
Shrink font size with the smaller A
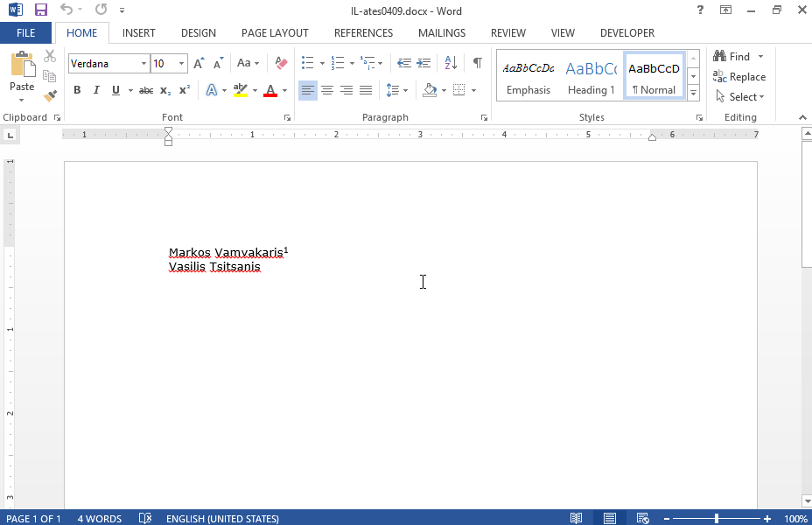[x=219, y=63]
